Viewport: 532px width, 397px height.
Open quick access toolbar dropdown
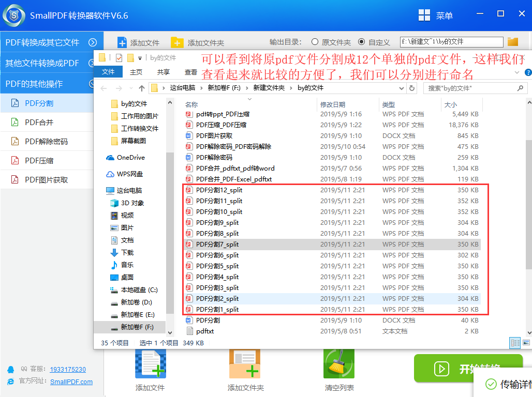click(x=140, y=58)
